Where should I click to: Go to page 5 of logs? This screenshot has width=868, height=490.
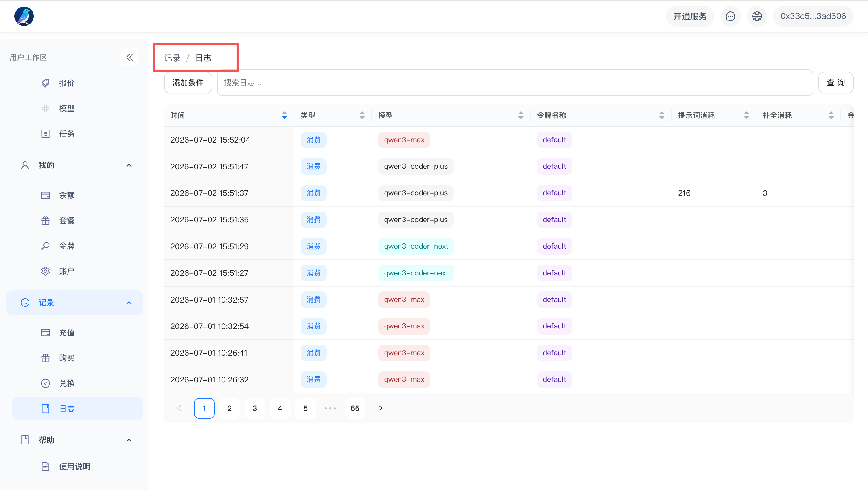click(305, 408)
